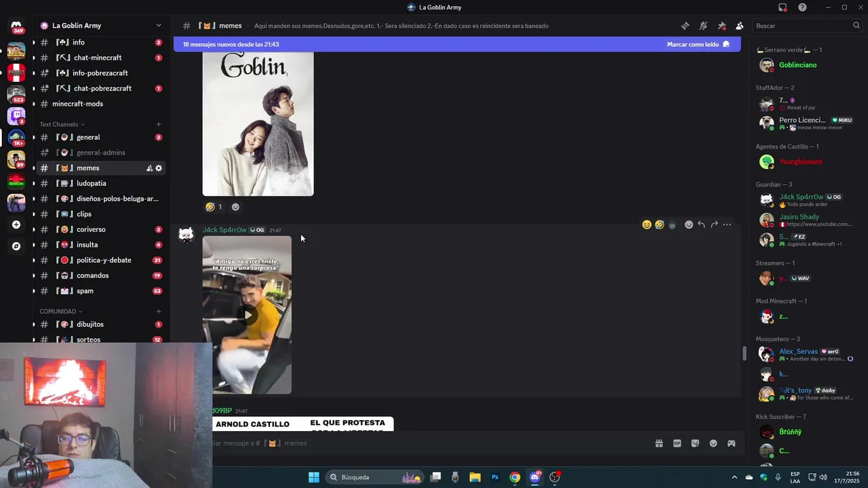Viewport: 868px width, 488px height.
Task: Add reaction button under Goblin image
Action: click(x=235, y=207)
